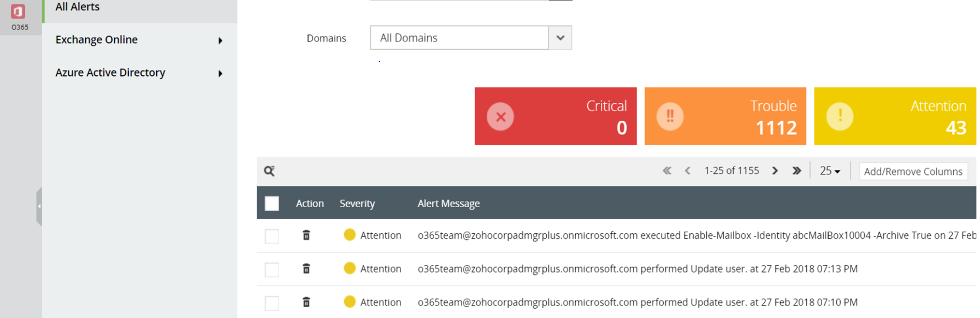
Task: Open the Update user 07:10 PM alert message
Action: point(637,302)
